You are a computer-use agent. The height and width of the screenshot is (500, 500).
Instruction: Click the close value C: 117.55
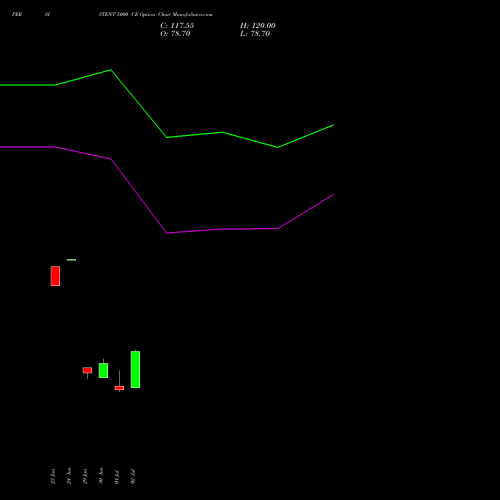tap(177, 26)
